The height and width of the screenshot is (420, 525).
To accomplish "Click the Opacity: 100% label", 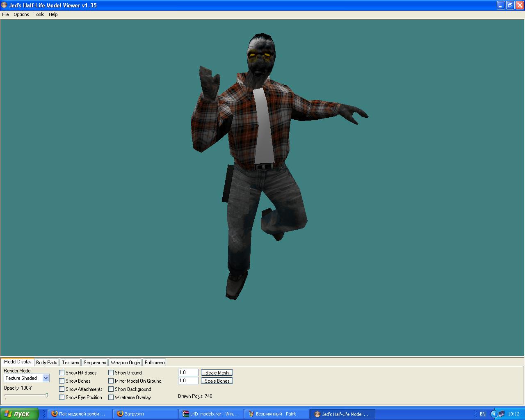I will [x=18, y=388].
